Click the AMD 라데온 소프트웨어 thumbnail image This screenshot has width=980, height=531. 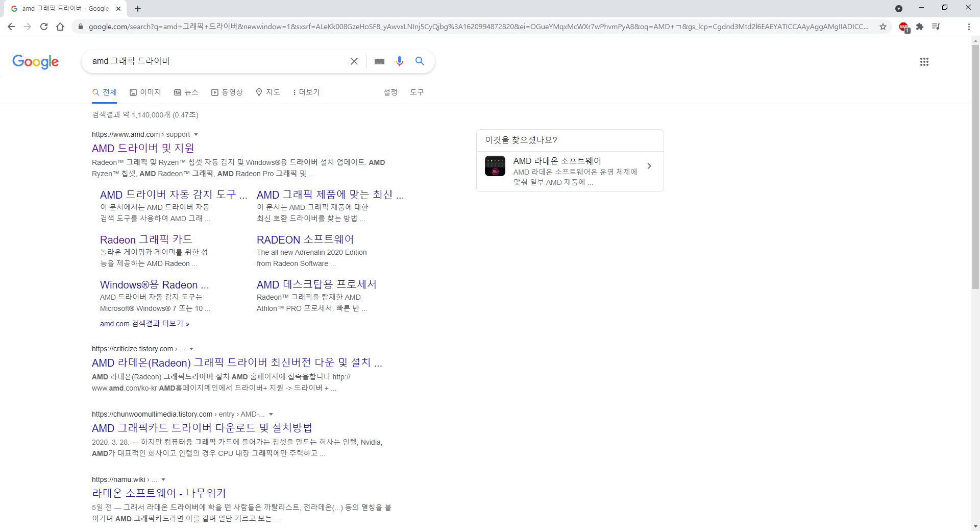coord(495,166)
